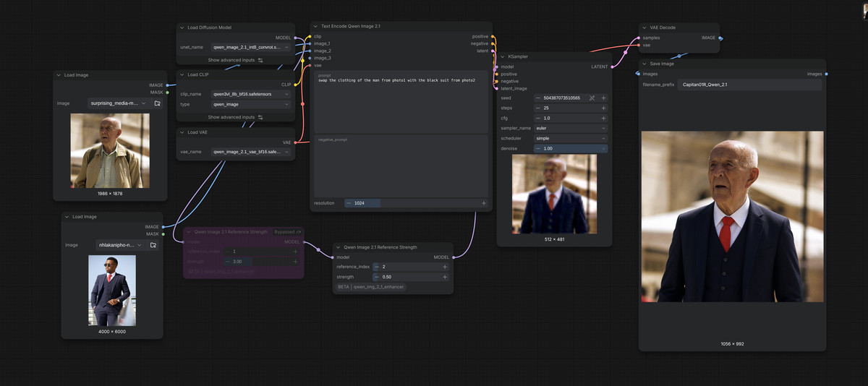Click advanced inputs sliders icon in Load CLIP
The height and width of the screenshot is (386, 868).
pos(260,117)
